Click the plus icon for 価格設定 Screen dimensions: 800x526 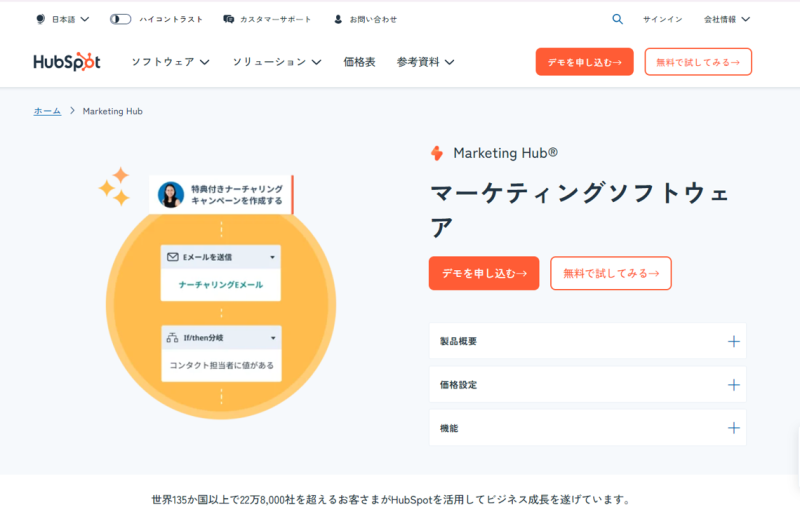click(x=734, y=385)
